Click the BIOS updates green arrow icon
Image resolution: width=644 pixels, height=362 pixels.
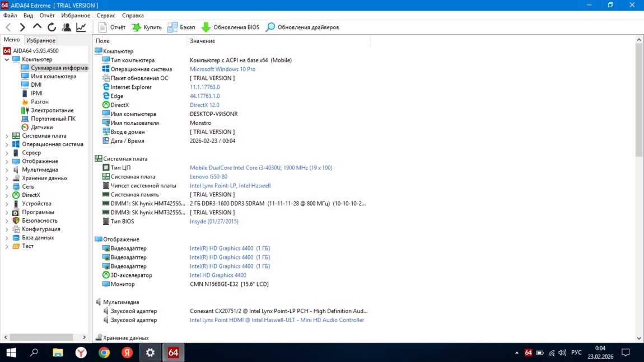click(x=206, y=27)
